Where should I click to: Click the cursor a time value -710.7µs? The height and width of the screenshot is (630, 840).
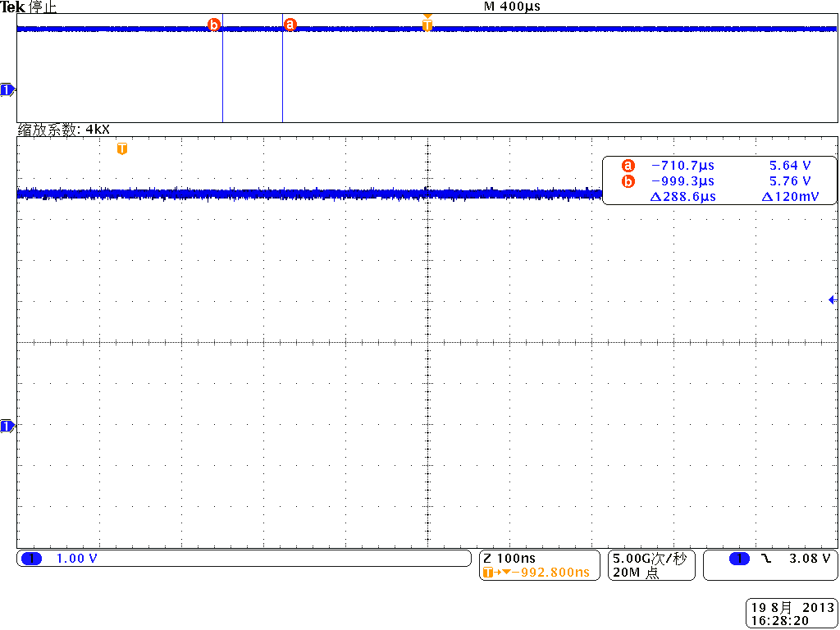coord(682,166)
